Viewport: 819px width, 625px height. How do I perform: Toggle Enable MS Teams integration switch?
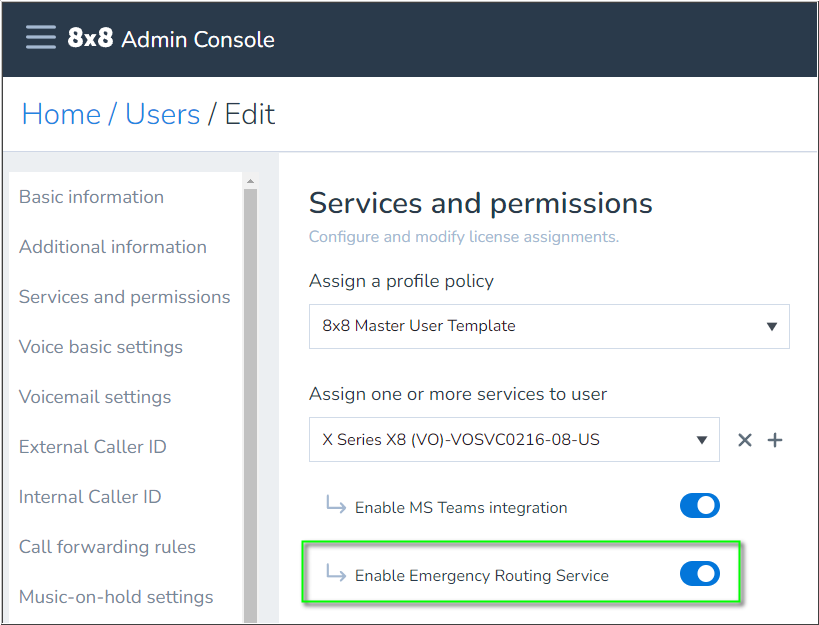tap(699, 506)
